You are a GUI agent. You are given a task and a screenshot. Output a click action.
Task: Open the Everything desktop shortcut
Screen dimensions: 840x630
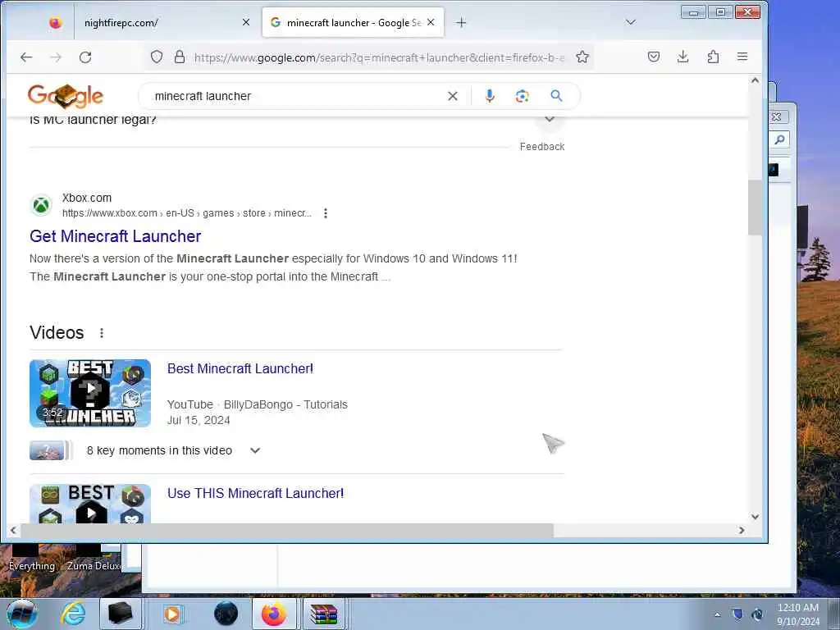point(32,557)
